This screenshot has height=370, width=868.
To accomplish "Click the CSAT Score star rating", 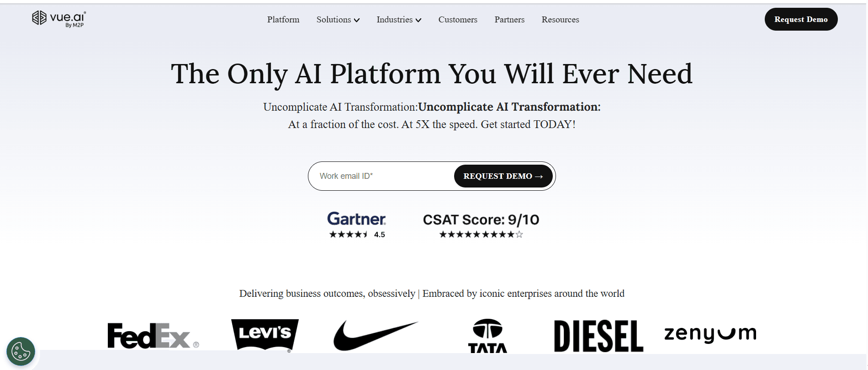I will click(481, 235).
